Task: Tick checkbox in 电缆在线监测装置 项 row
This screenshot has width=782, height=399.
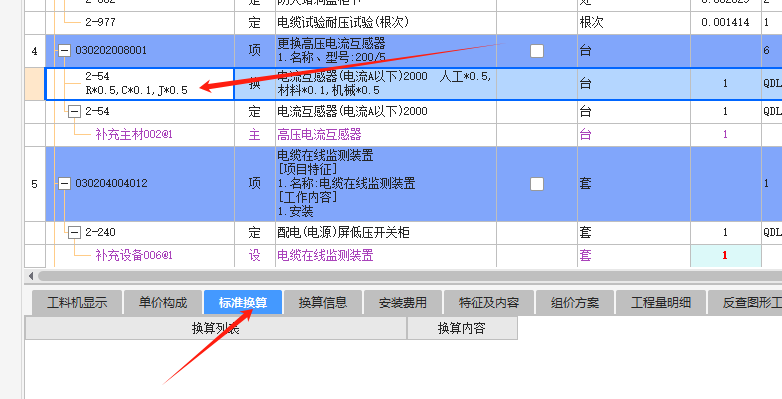Action: (537, 184)
